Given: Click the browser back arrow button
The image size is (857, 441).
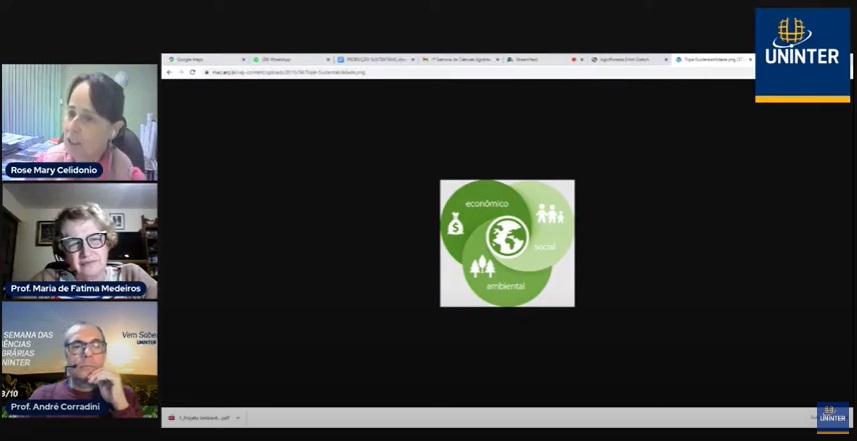Looking at the screenshot, I should tap(169, 72).
